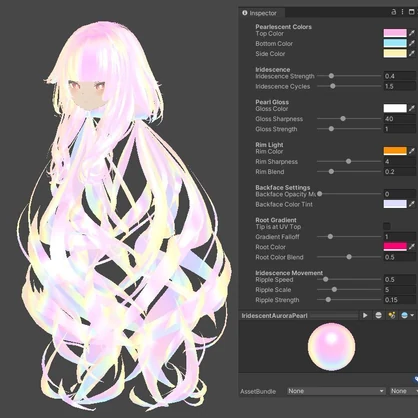The width and height of the screenshot is (418, 418).
Task: Click the Root Color Blend value field
Action: tap(400, 257)
